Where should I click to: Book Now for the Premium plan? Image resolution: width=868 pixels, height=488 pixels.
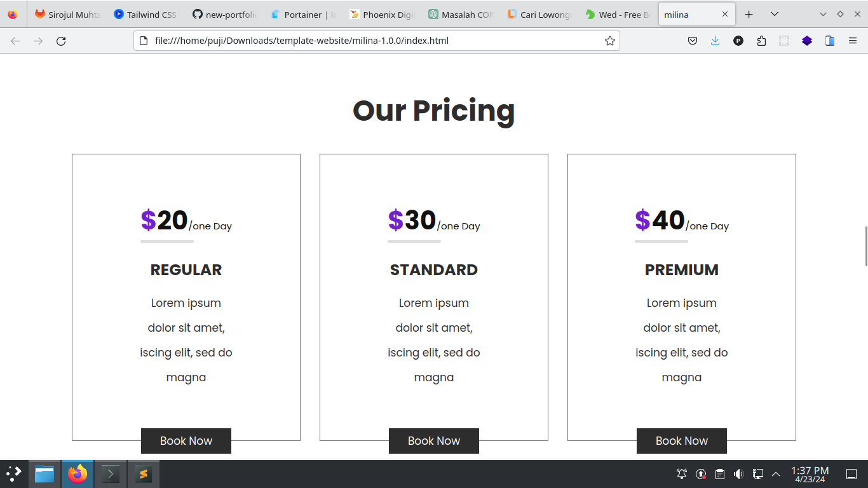682,441
